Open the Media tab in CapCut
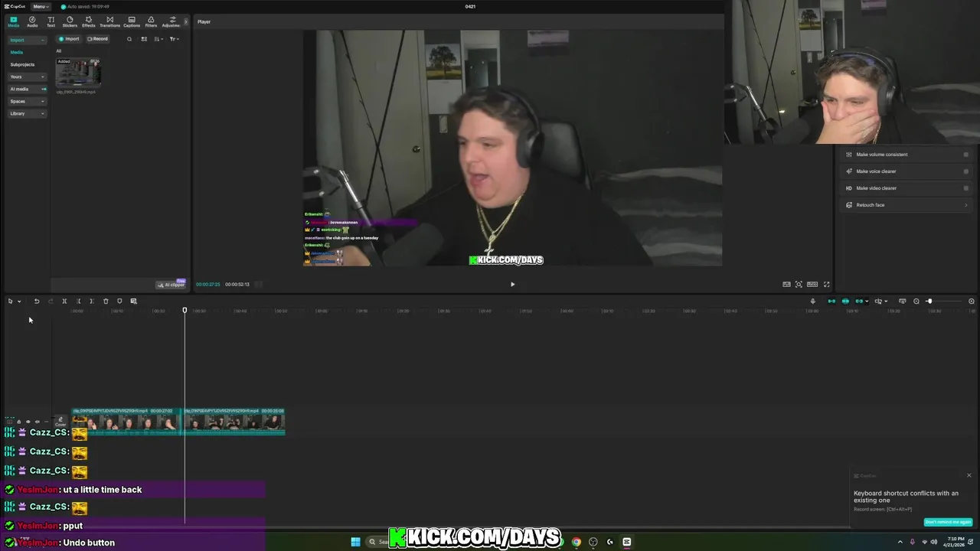Viewport: 980px width, 551px height. (x=13, y=21)
